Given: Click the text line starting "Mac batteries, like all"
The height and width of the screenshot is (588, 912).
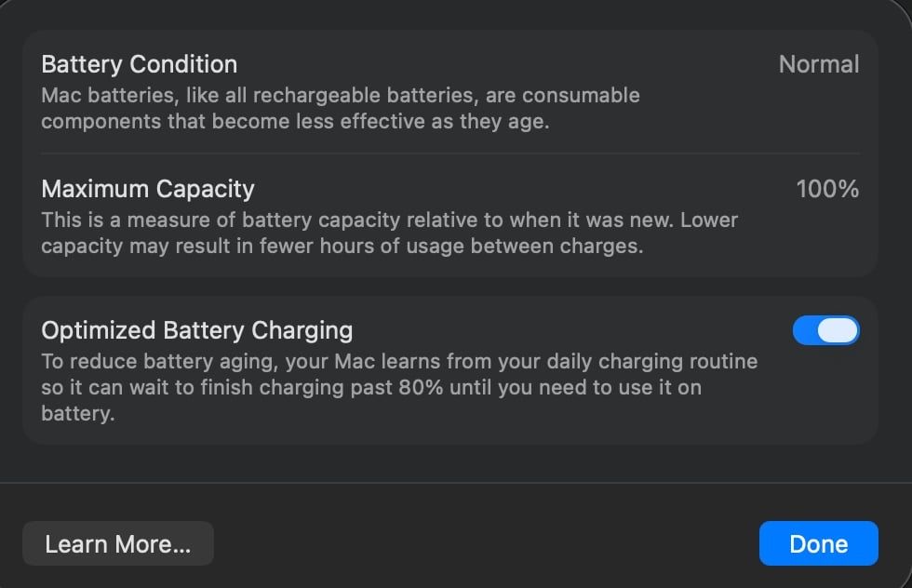Looking at the screenshot, I should (341, 95).
